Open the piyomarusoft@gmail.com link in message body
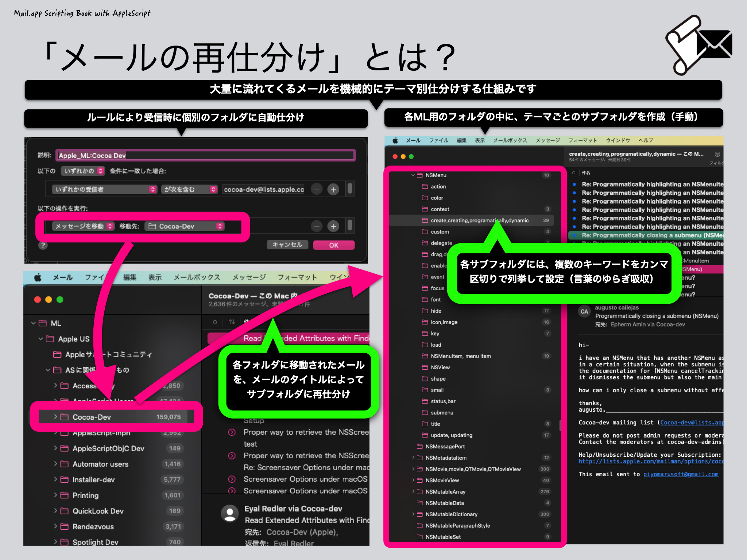Viewport: 747px width, 560px height. coord(681,474)
